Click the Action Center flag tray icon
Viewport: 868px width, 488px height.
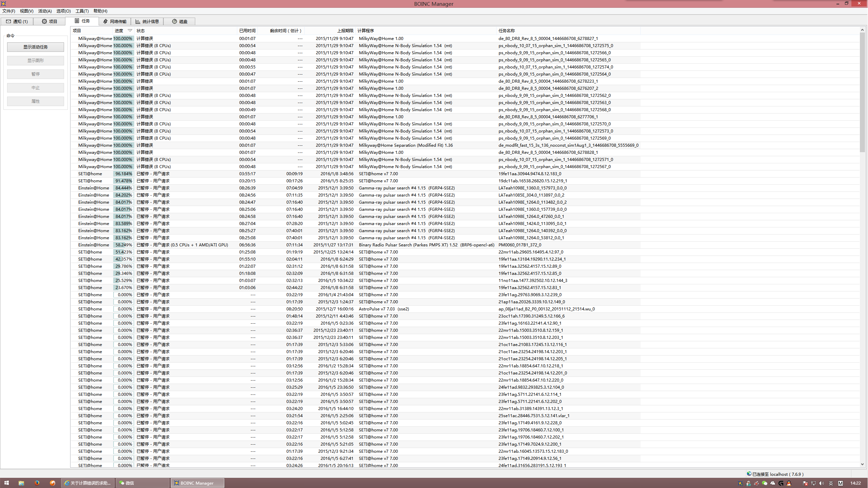(805, 483)
